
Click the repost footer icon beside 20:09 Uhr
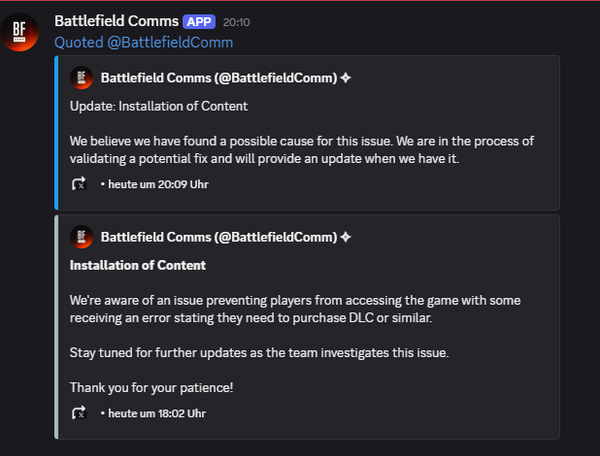(x=79, y=184)
